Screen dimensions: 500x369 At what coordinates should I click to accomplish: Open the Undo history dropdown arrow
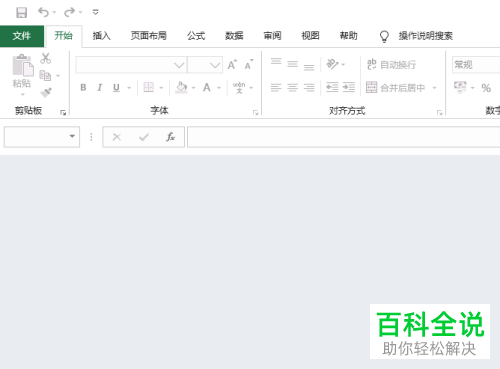point(54,13)
